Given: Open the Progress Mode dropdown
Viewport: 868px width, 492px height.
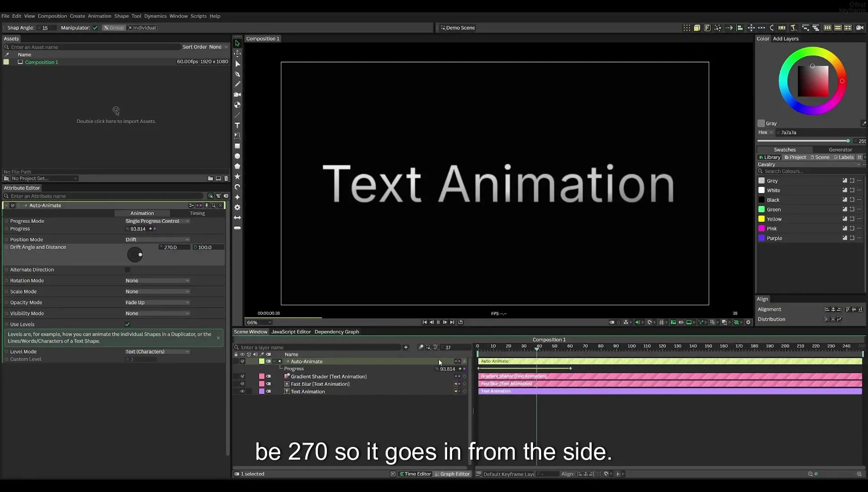Looking at the screenshot, I should pyautogui.click(x=157, y=221).
